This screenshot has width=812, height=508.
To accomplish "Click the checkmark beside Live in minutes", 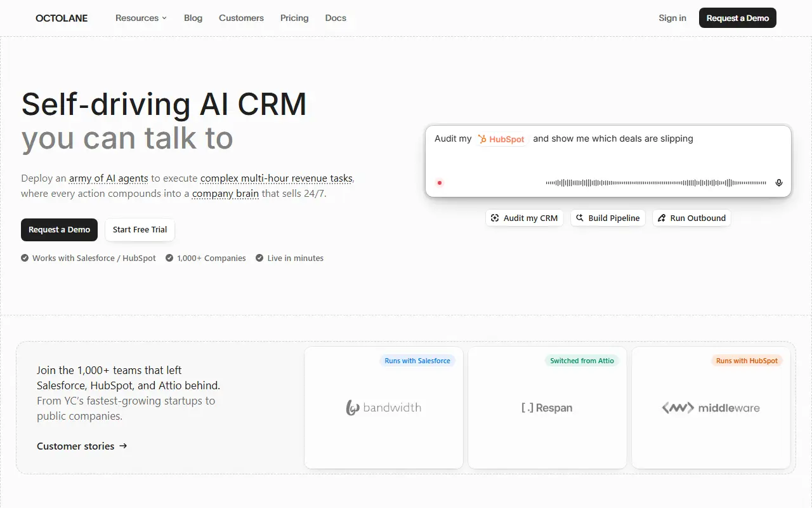I will pyautogui.click(x=259, y=258).
